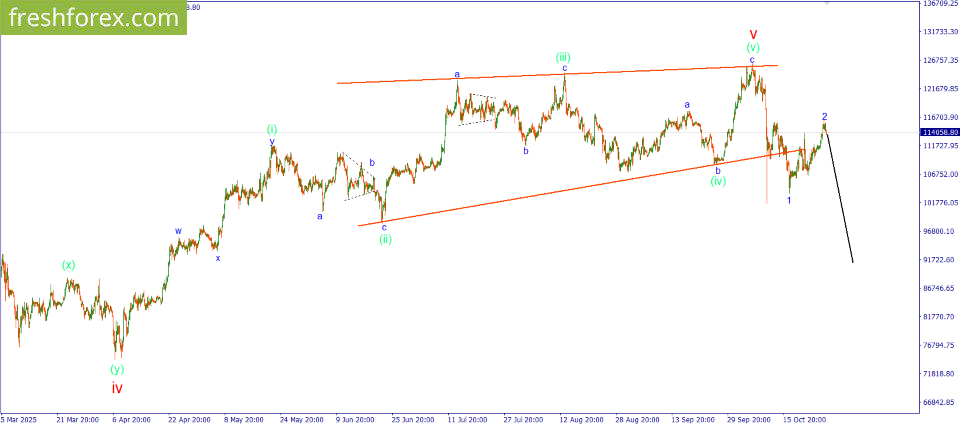Select the green (x) wave label
960x427 pixels.
tap(68, 265)
